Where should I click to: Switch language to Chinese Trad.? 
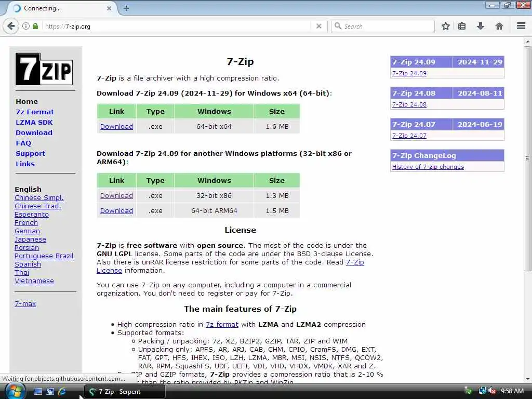[x=37, y=206]
